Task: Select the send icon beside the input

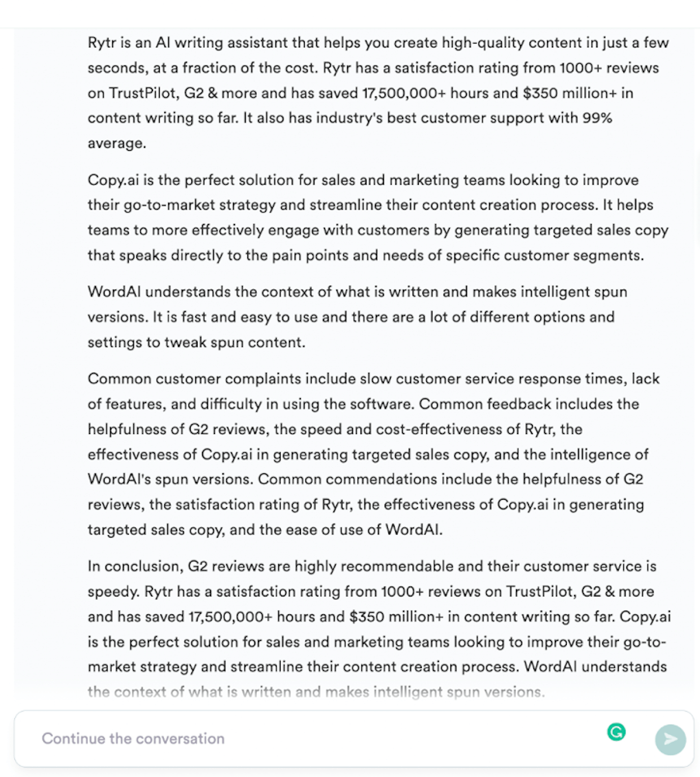Action: [x=670, y=739]
